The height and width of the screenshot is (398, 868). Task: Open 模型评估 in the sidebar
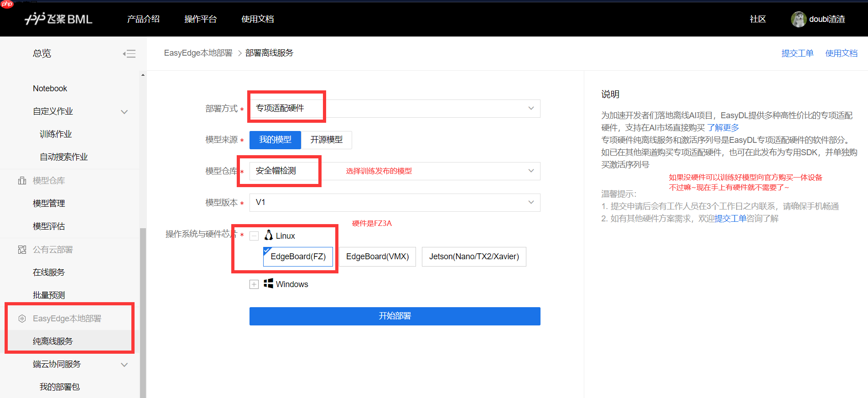(49, 226)
